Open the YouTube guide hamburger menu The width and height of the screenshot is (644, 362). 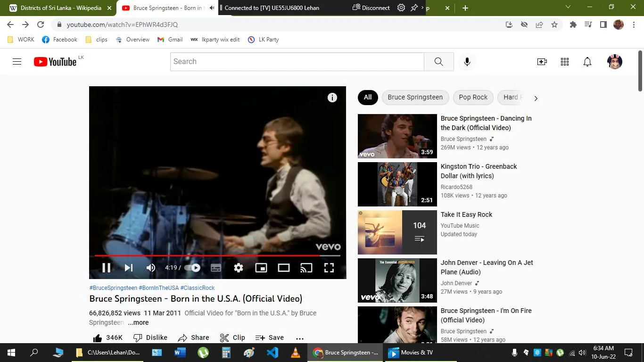[x=17, y=62]
